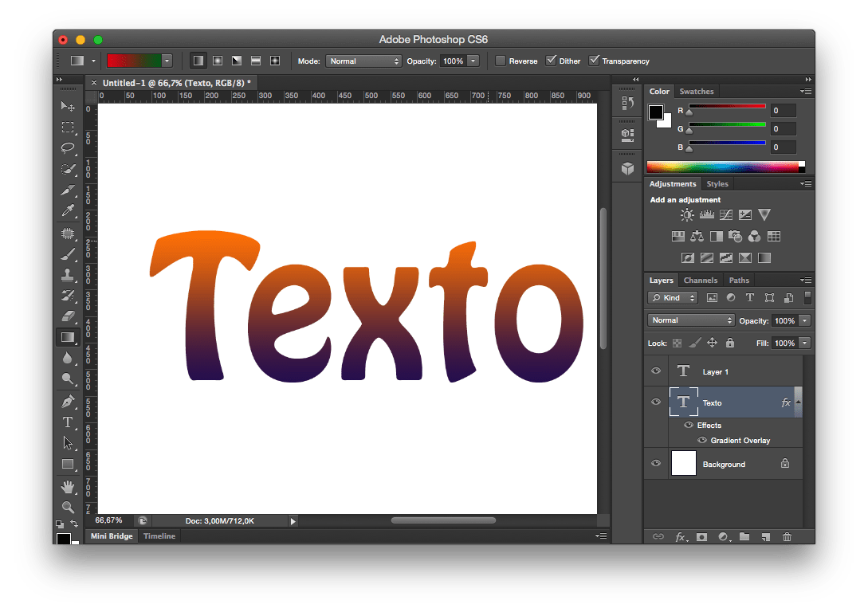Uncheck the Dither checkbox
The height and width of the screenshot is (616, 868).
(551, 61)
